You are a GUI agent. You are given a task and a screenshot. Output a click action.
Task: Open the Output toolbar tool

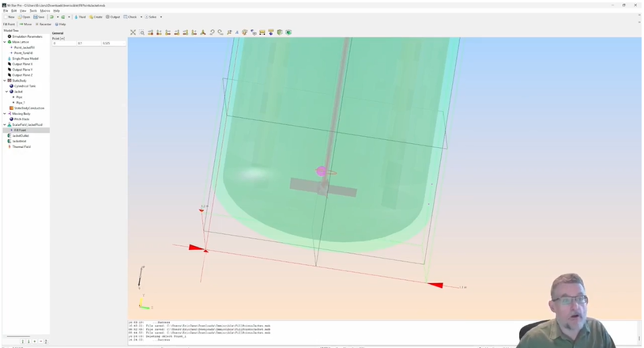113,17
